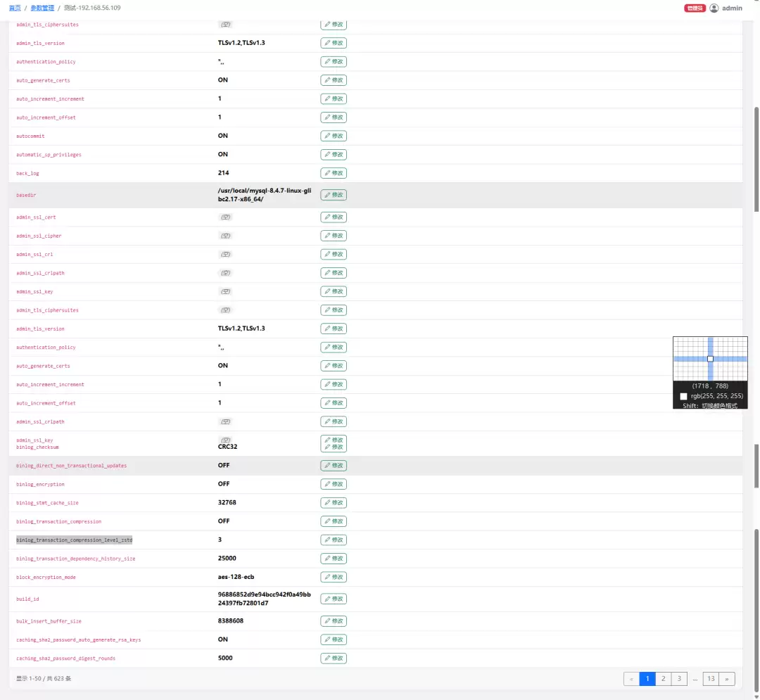Click the admin_ssl_crl parameter name
The height and width of the screenshot is (700, 760).
point(34,255)
